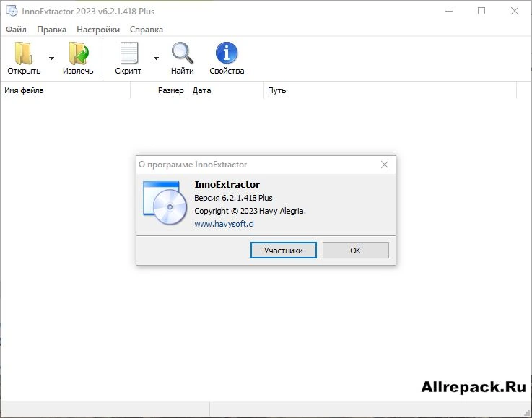Sort by Имя файла column header
Screen dimensions: 532x418
click(66, 90)
